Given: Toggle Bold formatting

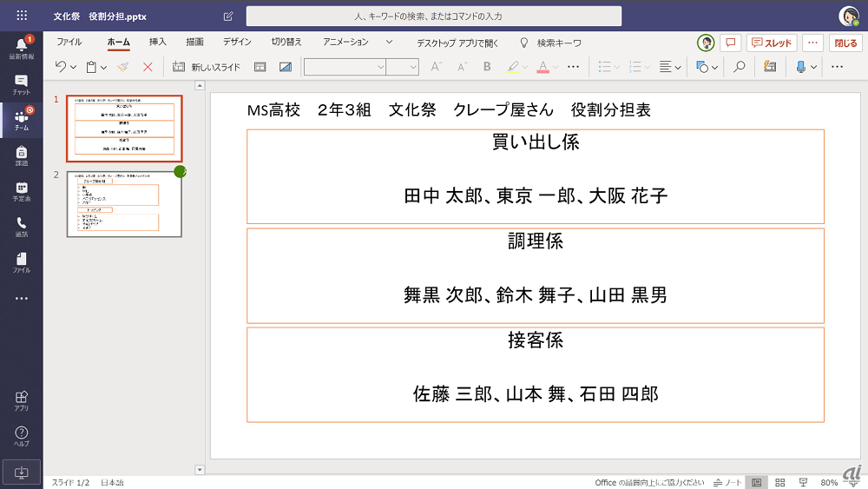Looking at the screenshot, I should coord(487,67).
